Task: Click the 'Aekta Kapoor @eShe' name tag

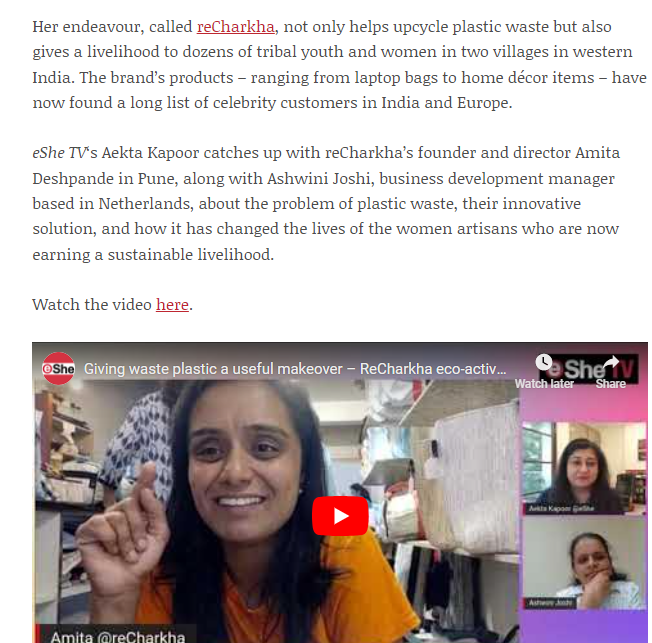Action: 561,508
